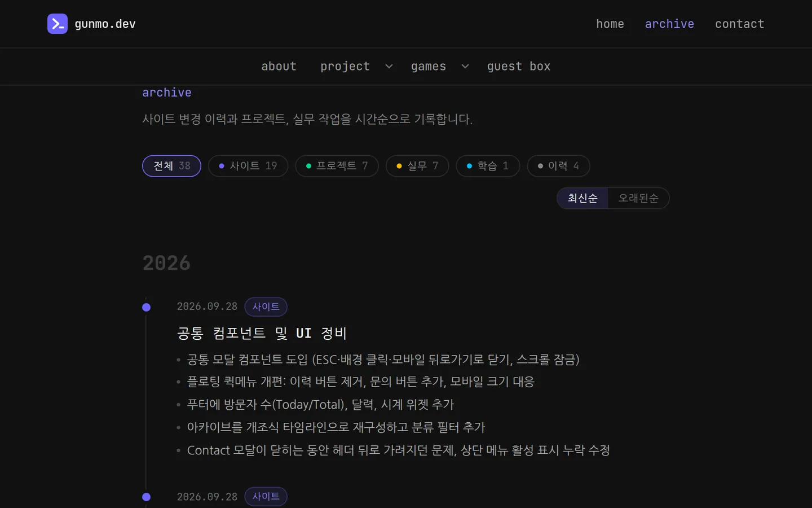Click the line 공통 모달 컴포넌트 도입
812x508 pixels.
tap(383, 360)
